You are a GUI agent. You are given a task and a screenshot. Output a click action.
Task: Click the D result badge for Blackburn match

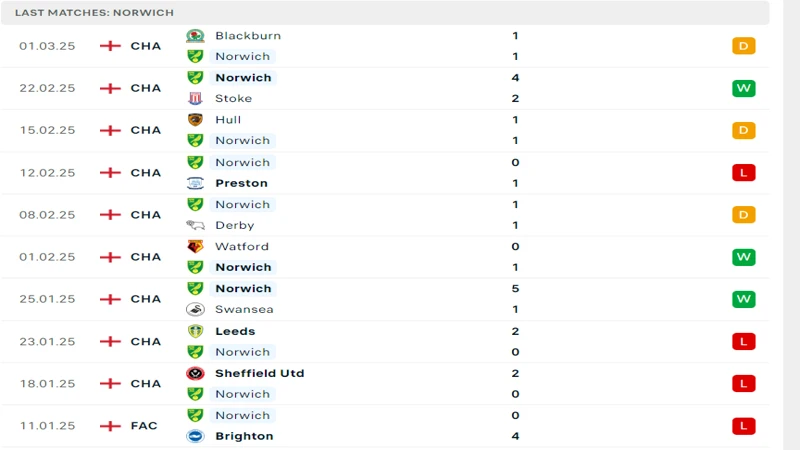coord(743,46)
